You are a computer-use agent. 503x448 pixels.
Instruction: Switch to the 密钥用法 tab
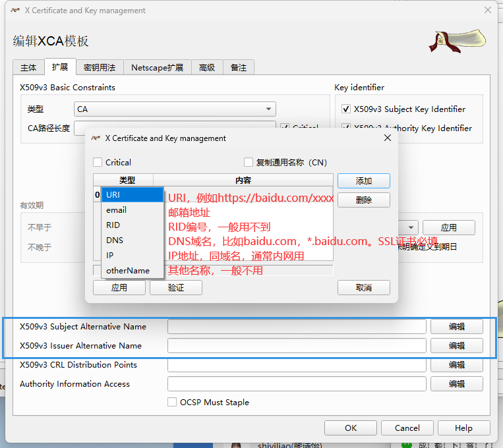pos(99,67)
